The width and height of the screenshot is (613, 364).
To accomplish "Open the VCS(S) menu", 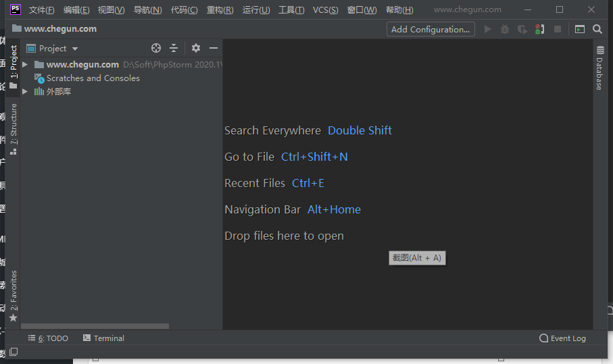I will click(325, 9).
